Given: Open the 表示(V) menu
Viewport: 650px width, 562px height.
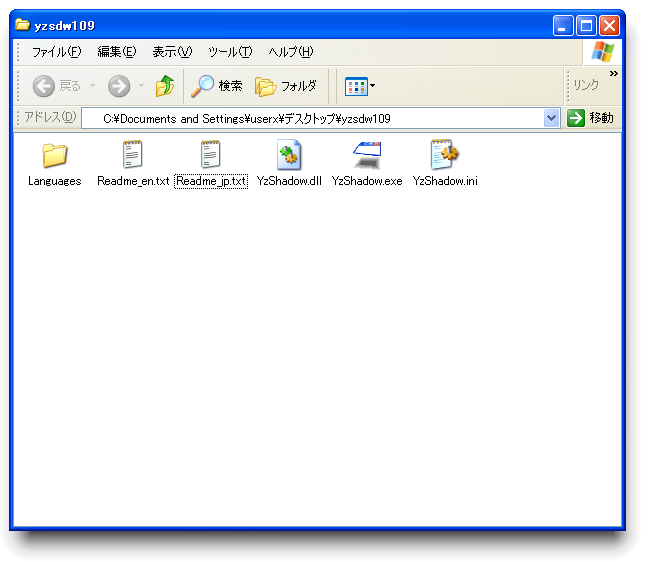Looking at the screenshot, I should point(172,52).
